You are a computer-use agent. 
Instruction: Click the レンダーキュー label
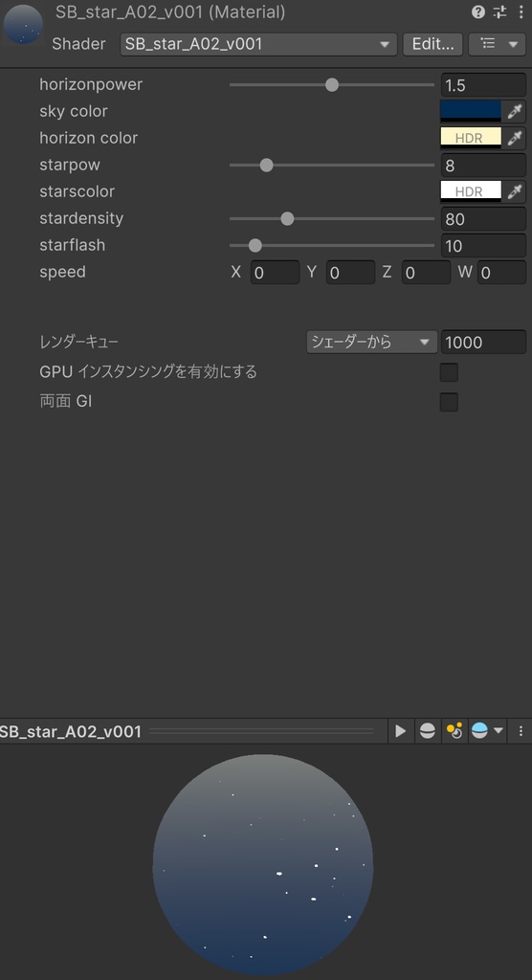[78, 342]
